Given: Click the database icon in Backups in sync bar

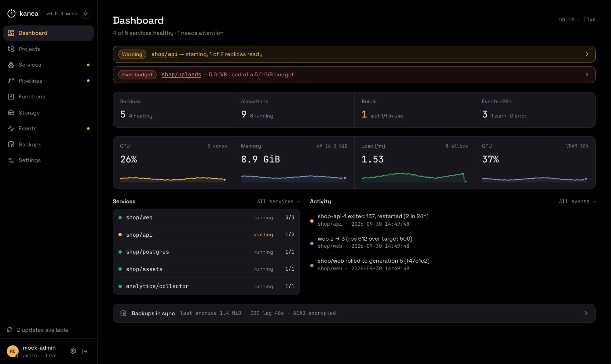Looking at the screenshot, I should pos(123,313).
